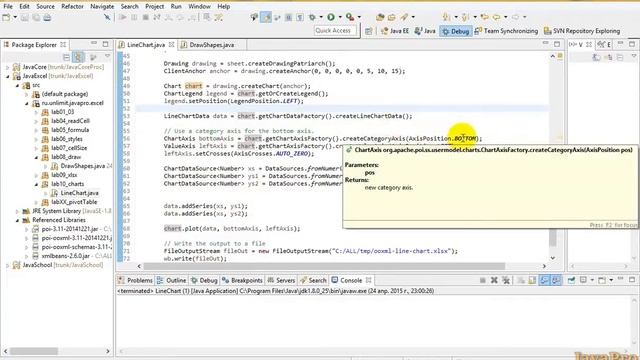The image size is (640, 360).
Task: Expand the lab01_03 package
Action: click(x=36, y=112)
